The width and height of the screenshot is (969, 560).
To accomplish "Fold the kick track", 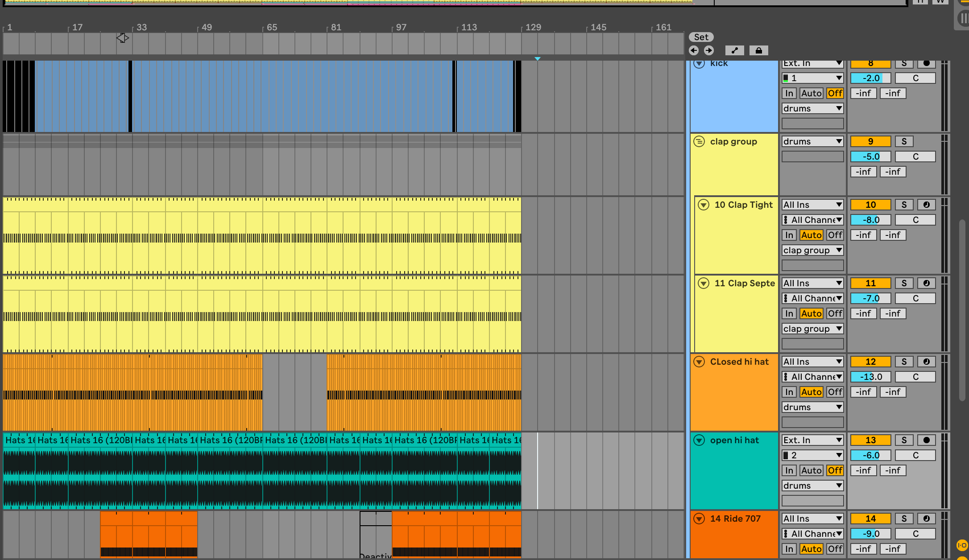I will pos(699,63).
